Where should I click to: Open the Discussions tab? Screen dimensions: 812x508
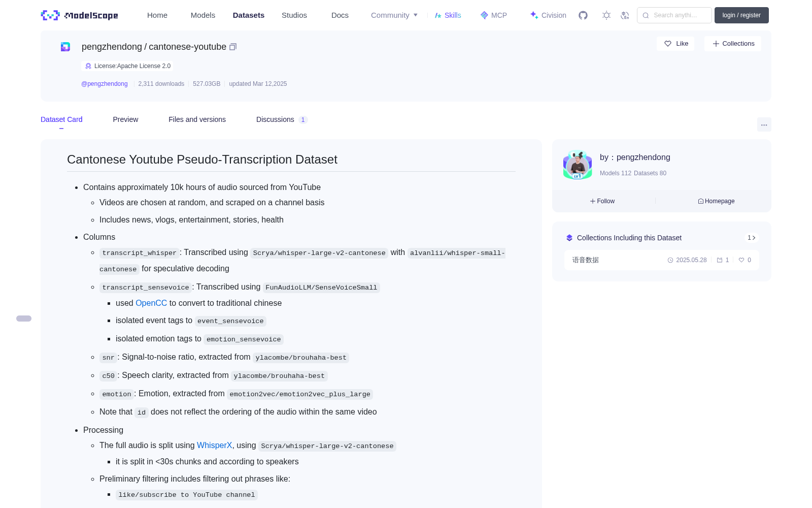[282, 119]
